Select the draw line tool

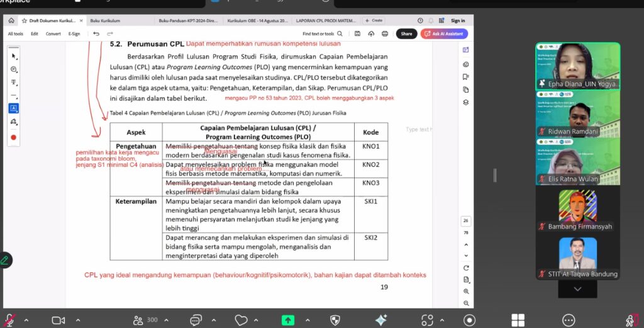click(14, 96)
